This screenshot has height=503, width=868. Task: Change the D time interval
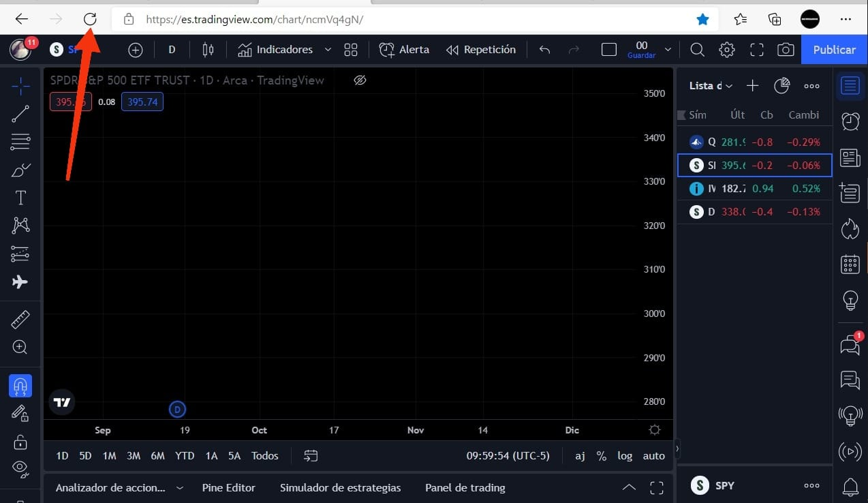point(172,50)
